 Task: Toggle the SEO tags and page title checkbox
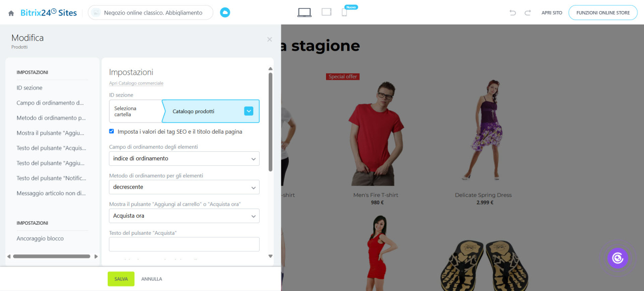[x=112, y=132]
